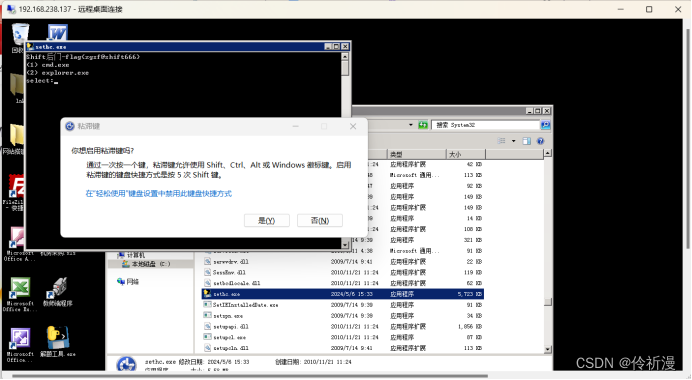
Task: Click the sethc.exe console scrollbar up arrow
Action: tap(345, 56)
